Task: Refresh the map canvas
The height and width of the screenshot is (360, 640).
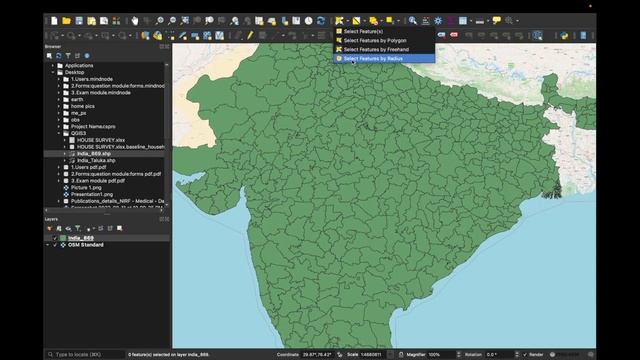Action: pos(321,20)
